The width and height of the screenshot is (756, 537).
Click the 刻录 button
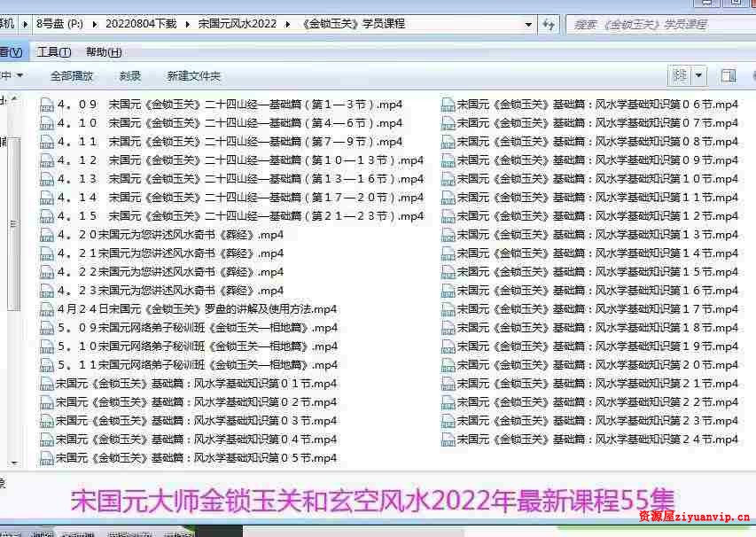pyautogui.click(x=129, y=75)
